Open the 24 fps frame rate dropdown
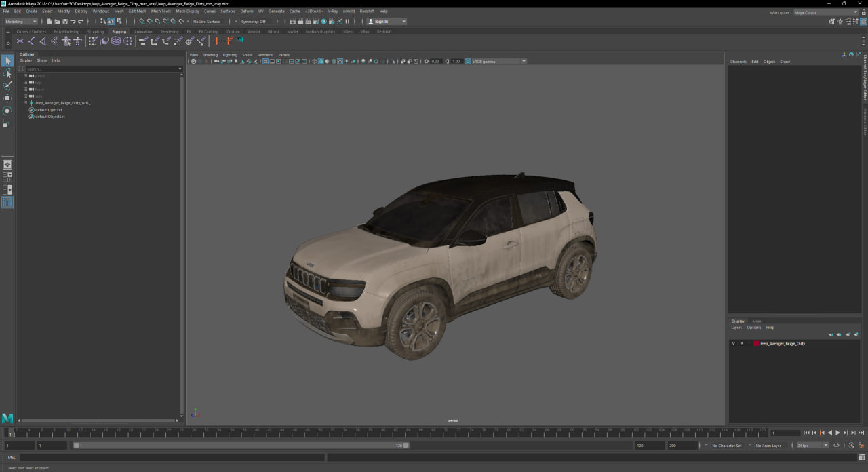Image resolution: width=868 pixels, height=472 pixels. pyautogui.click(x=812, y=446)
